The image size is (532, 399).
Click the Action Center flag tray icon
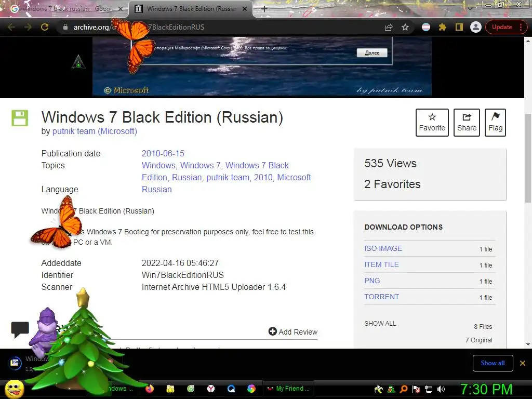coord(416,389)
